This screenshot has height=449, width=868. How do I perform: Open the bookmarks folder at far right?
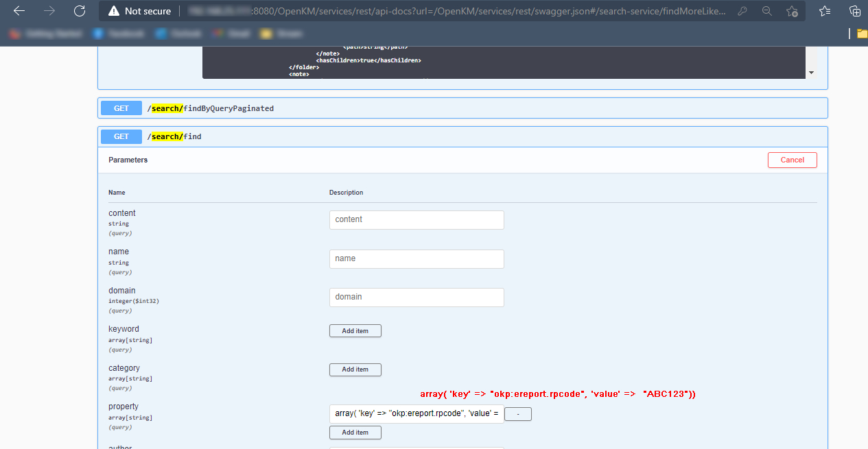click(x=862, y=34)
